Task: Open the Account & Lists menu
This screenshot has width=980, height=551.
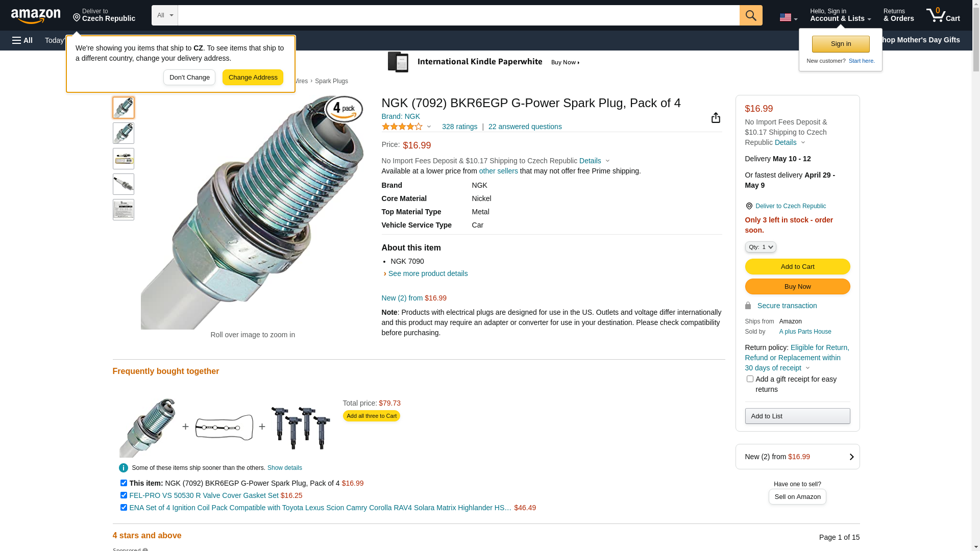Action: [840, 15]
